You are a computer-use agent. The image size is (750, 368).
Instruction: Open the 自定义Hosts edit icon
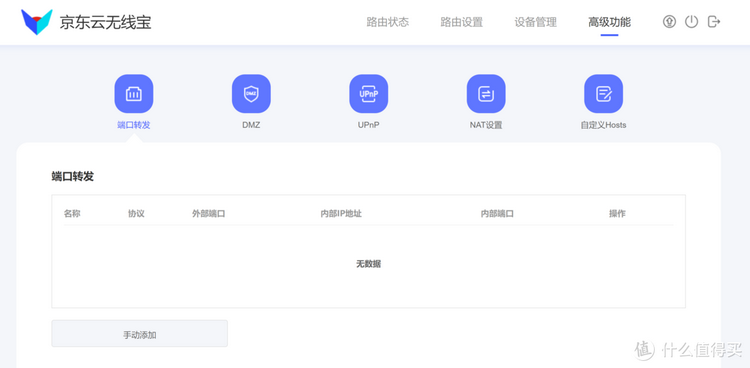(603, 94)
